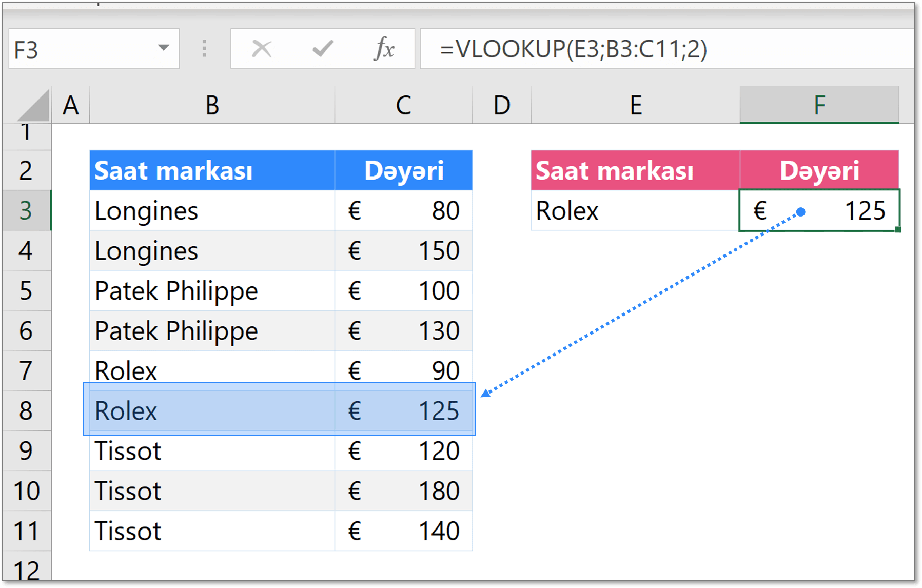Screen dimensions: 922x588
Task: Select the Tissot cell in row 9
Action: click(212, 450)
